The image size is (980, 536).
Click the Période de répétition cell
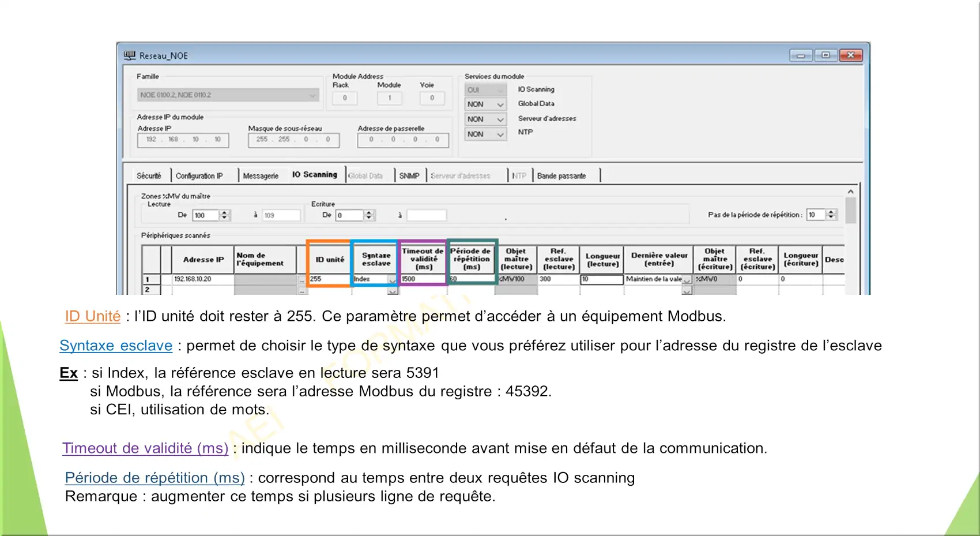pyautogui.click(x=472, y=279)
